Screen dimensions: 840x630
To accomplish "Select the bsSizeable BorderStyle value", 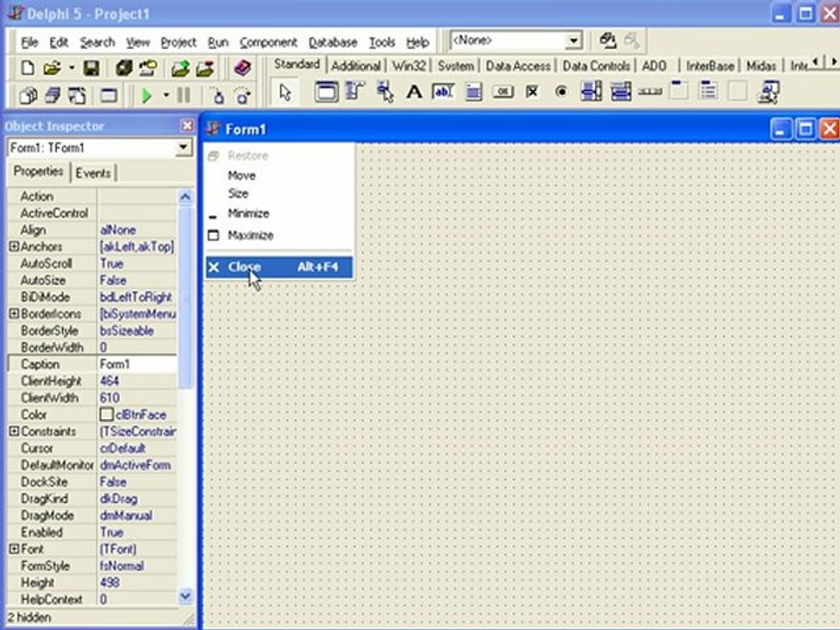I will pyautogui.click(x=127, y=331).
